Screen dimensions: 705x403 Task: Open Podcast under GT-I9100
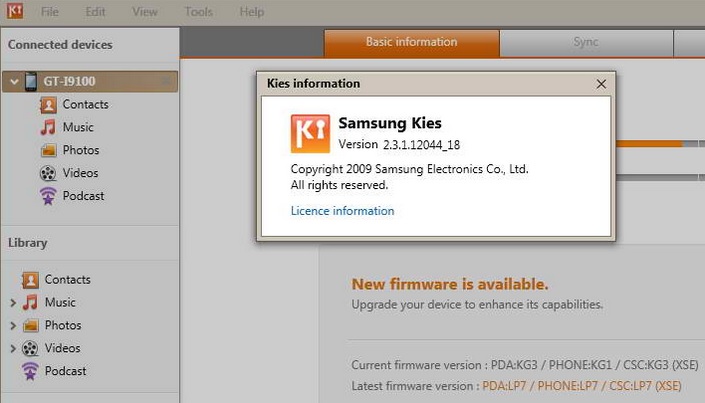(x=84, y=196)
